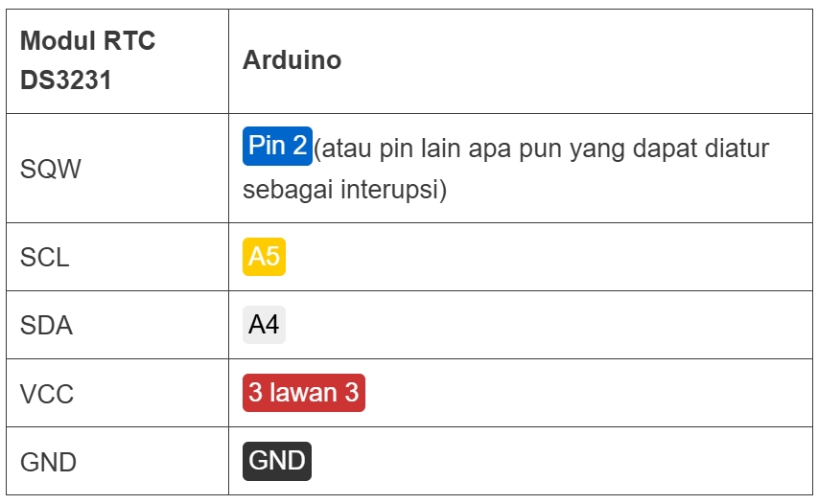Select the yellow A5 badge
Screen dimensions: 818x504
click(x=264, y=257)
